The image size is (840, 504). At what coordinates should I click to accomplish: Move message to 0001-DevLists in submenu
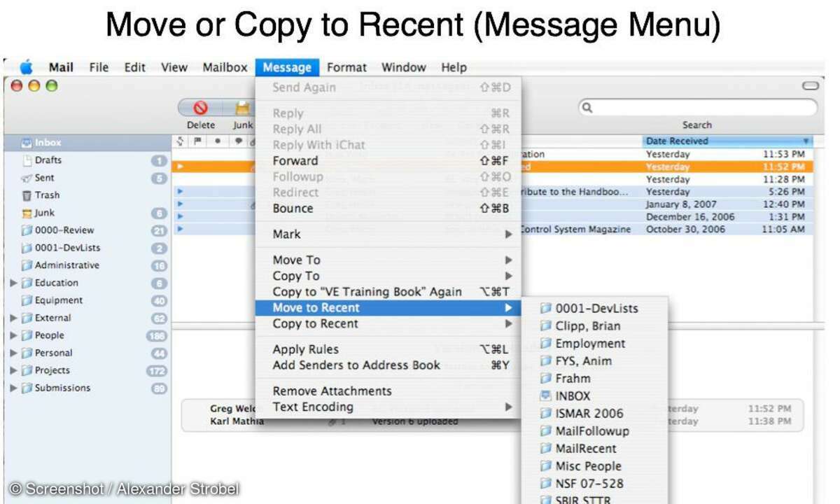(595, 309)
